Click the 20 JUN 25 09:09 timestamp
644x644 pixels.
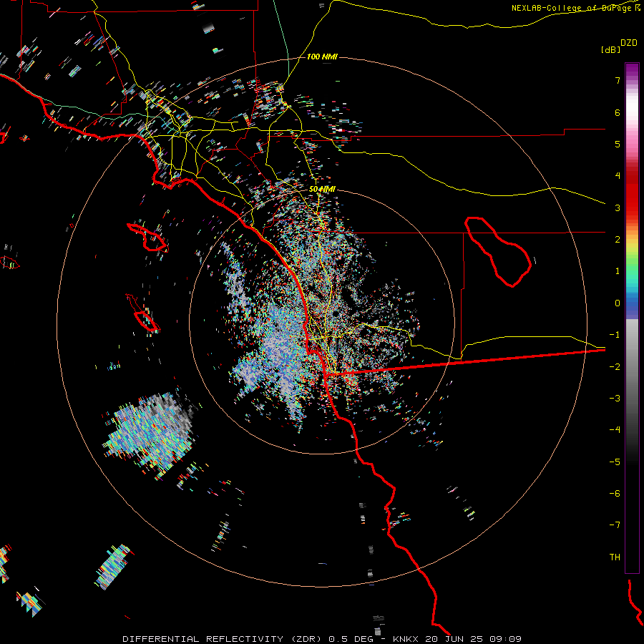tap(473, 639)
